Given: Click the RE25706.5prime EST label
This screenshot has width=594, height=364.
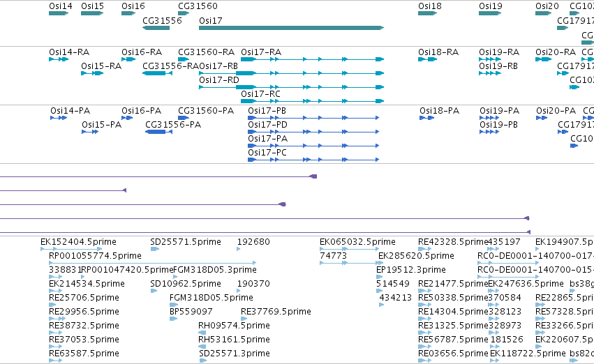Looking at the screenshot, I should click(84, 297).
